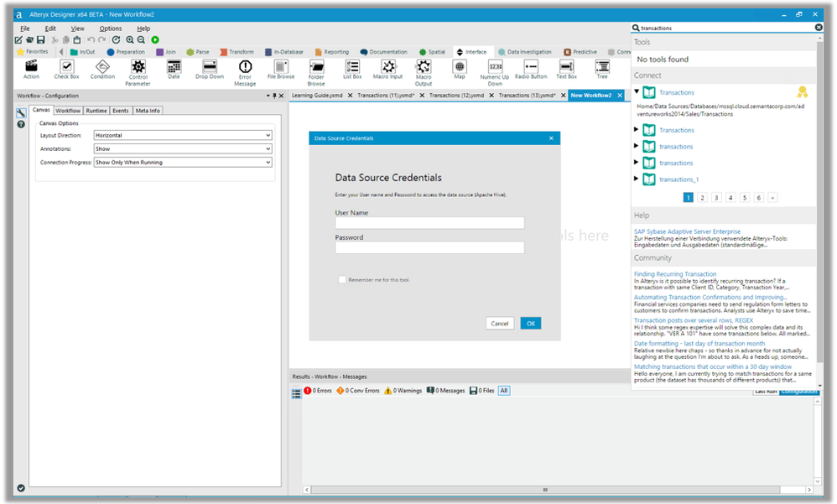The height and width of the screenshot is (504, 837).
Task: Click the Save workflow icon
Action: (40, 39)
